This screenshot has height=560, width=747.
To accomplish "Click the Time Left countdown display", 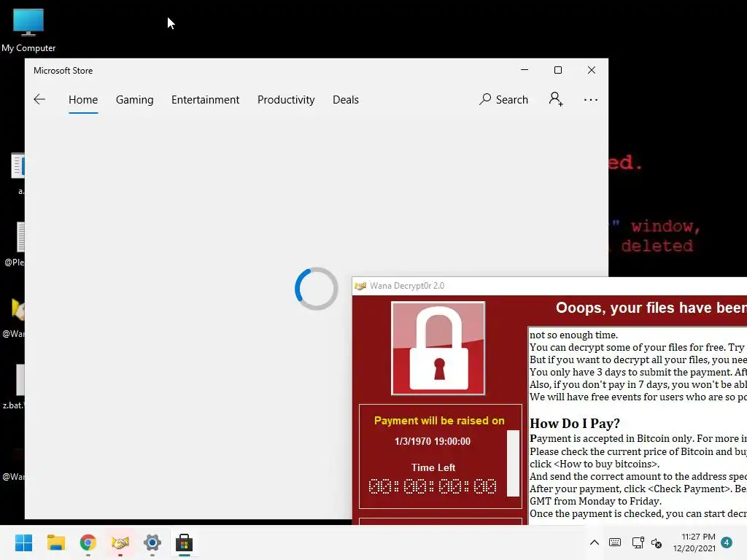I will click(x=433, y=486).
